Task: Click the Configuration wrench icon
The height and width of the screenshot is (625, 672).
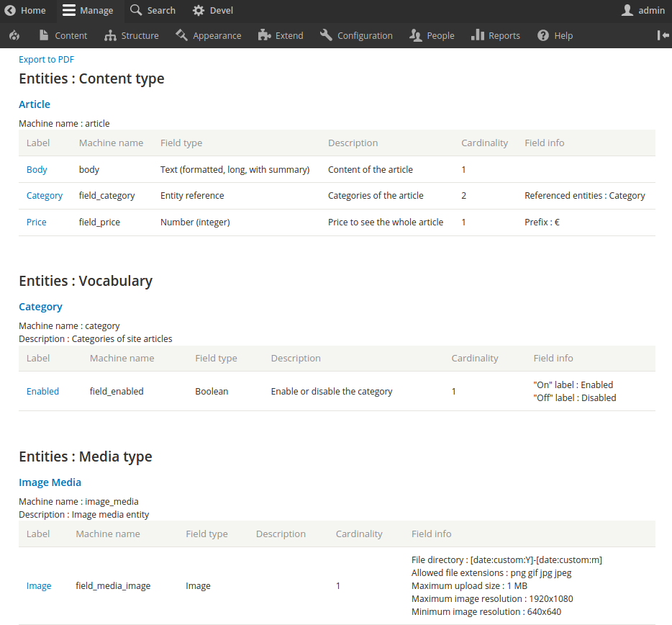Action: point(326,35)
